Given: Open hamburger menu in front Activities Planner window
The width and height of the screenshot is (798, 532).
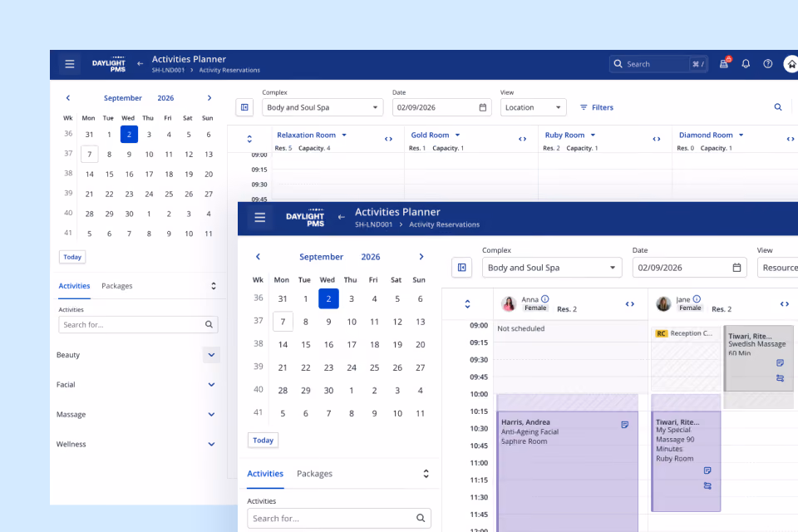Looking at the screenshot, I should coord(260,218).
